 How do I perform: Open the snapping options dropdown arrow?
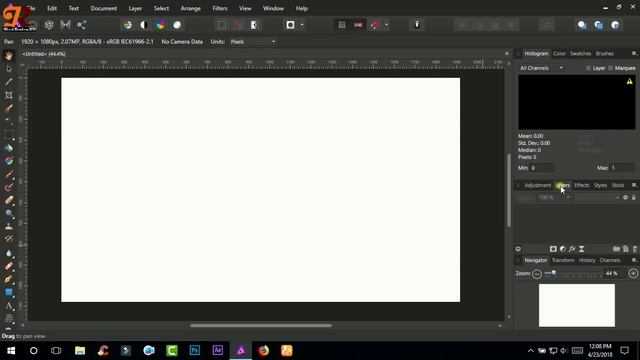click(x=386, y=25)
